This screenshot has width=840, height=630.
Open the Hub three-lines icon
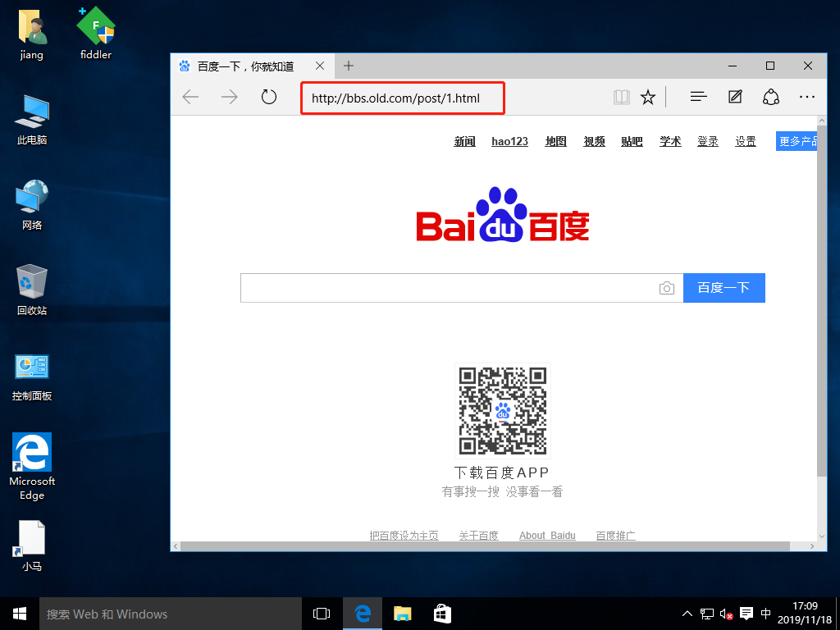click(699, 97)
